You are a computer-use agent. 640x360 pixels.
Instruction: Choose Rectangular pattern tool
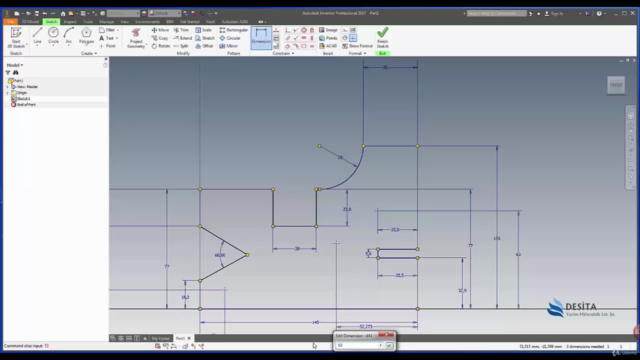(233, 30)
